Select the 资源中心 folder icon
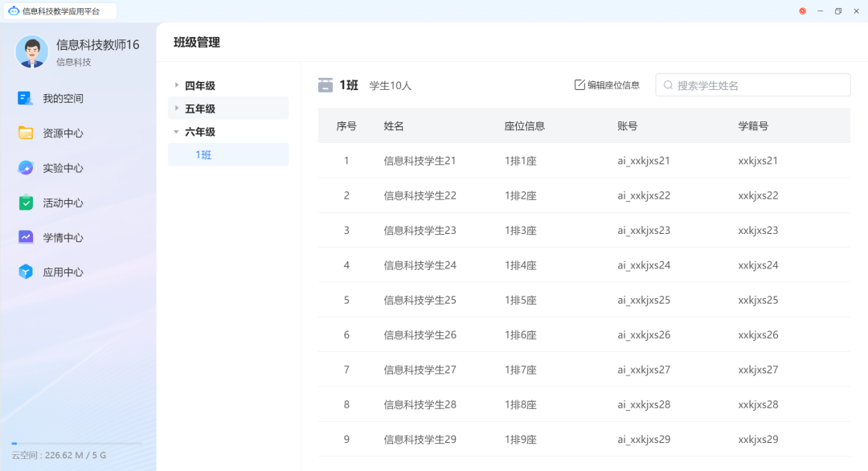This screenshot has width=868, height=471. click(24, 132)
